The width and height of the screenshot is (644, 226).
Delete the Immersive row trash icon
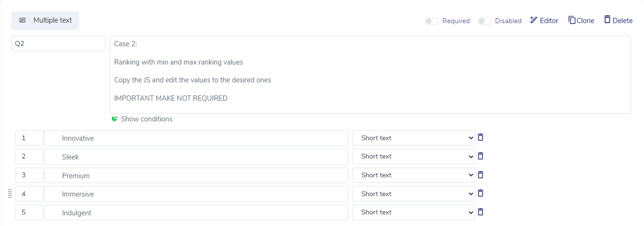coord(480,193)
